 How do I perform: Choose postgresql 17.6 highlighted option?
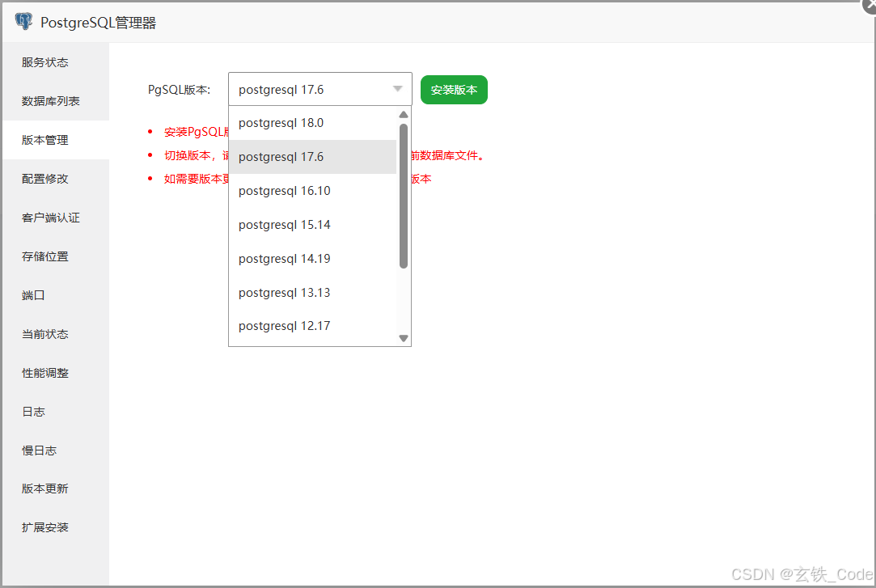point(312,157)
